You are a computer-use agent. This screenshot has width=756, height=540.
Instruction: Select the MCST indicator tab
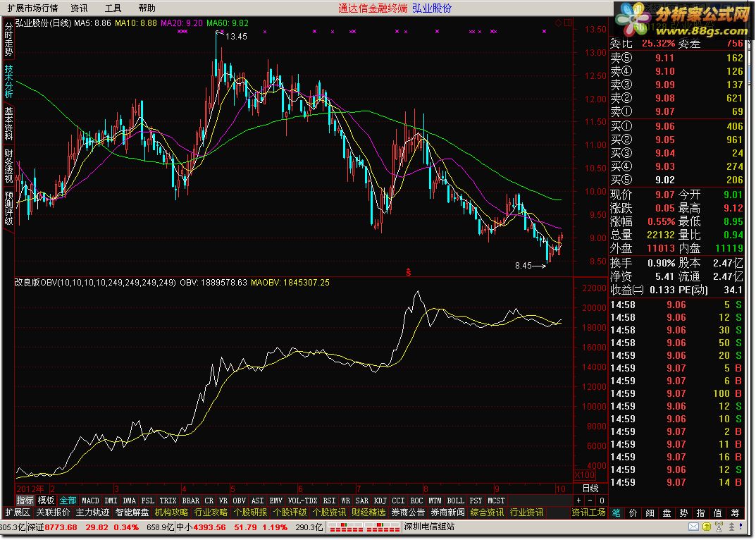click(x=496, y=501)
